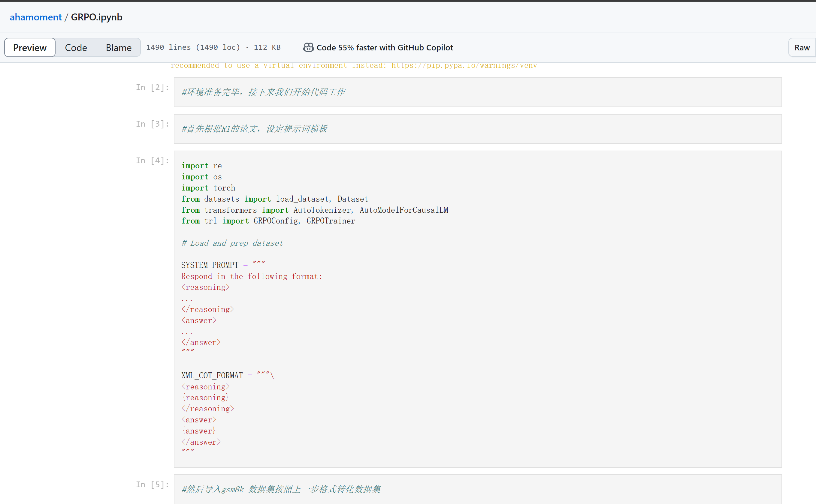Click notebook cell In [2] comment

pyautogui.click(x=263, y=92)
